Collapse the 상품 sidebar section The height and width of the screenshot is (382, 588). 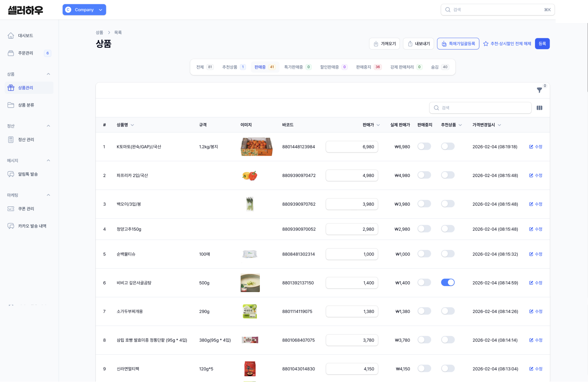48,74
